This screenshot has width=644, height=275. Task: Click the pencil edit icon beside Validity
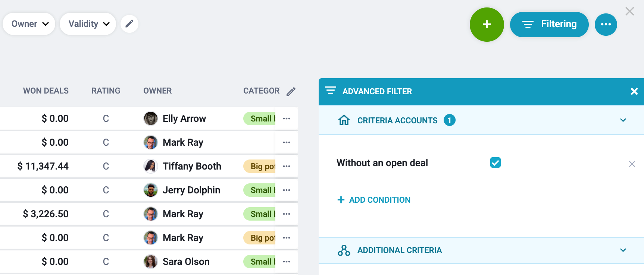coord(129,24)
